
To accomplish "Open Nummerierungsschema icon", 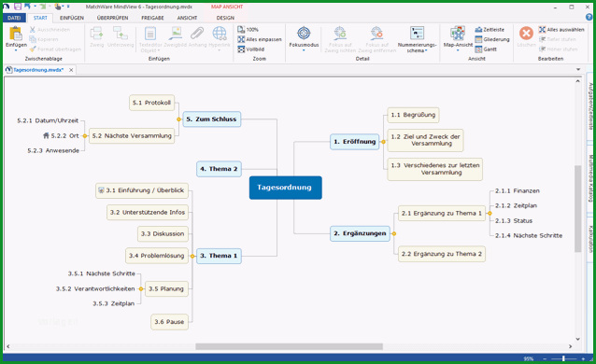I will tap(417, 33).
